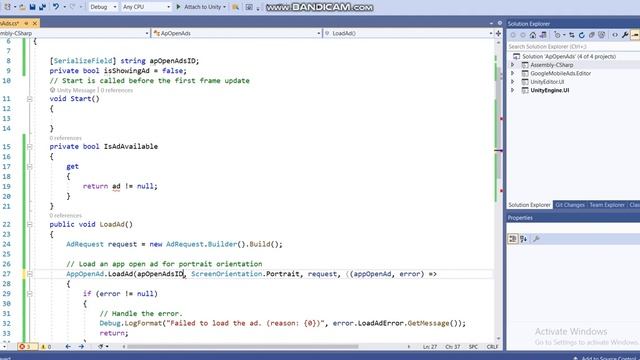Click the Property Pages wrench in Properties
Screen dimensions: 640x360
point(537,239)
